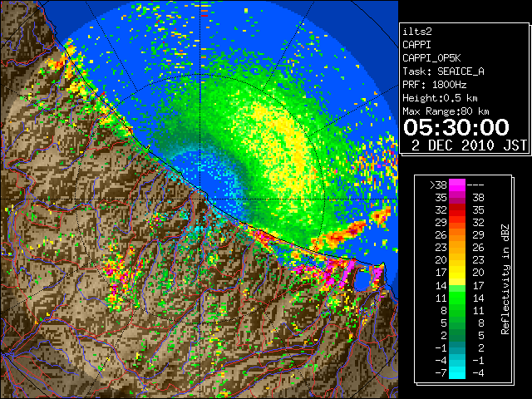Image resolution: width=532 pixels, height=399 pixels.
Task: Click the vertical 'Reflectivity in dBZ' legend title
Action: 505,279
